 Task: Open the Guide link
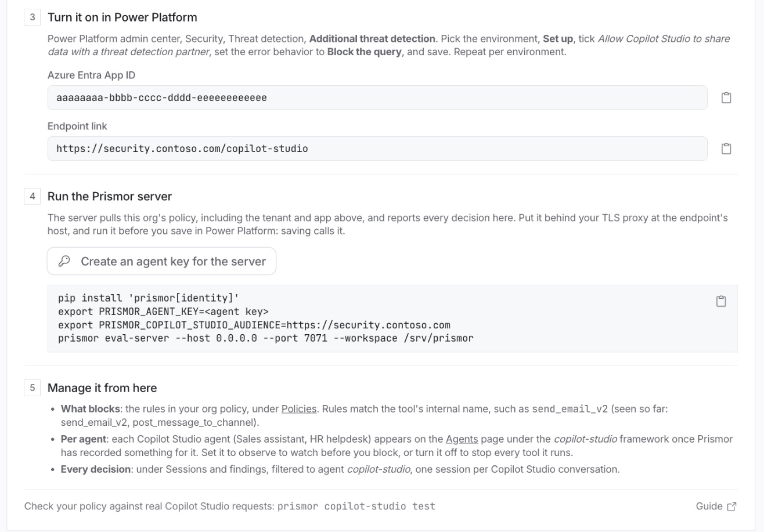(716, 506)
